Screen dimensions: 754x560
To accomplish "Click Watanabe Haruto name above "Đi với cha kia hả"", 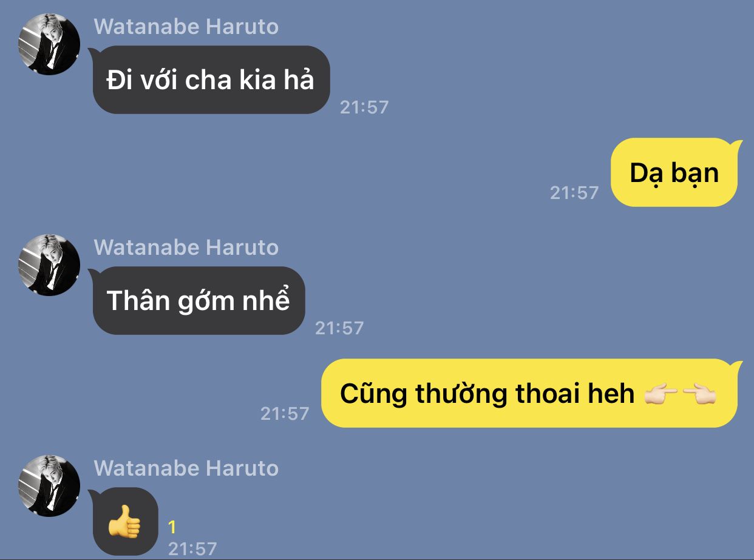I will [186, 27].
